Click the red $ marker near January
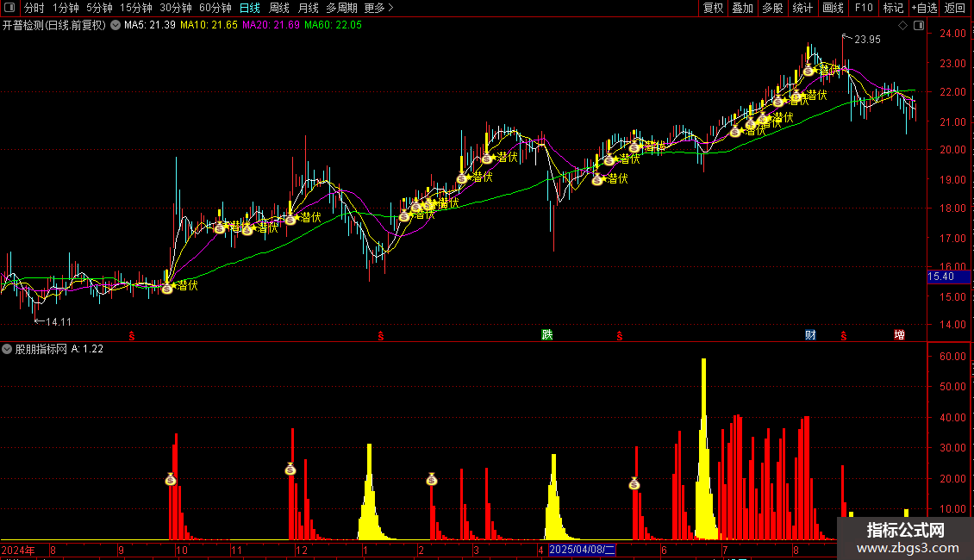 381,336
